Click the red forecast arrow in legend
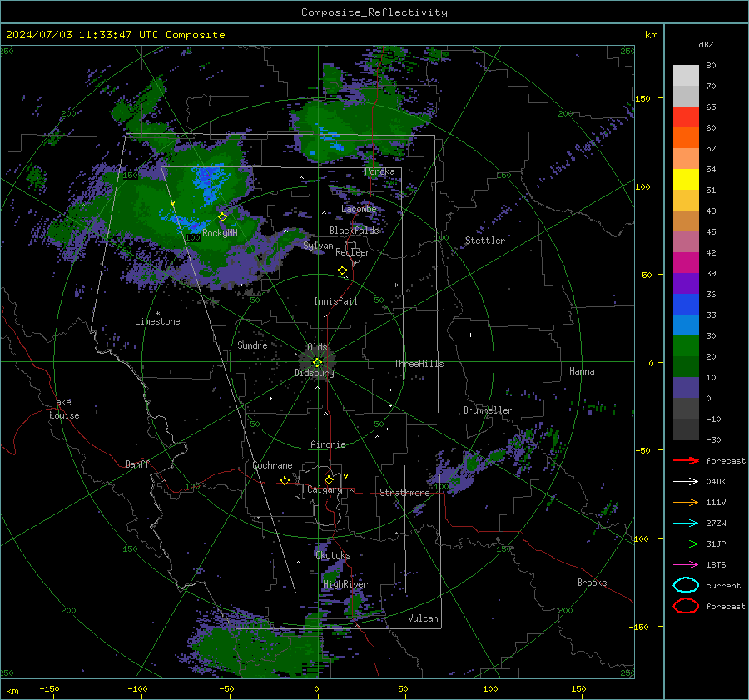Viewport: 749px width, 700px height. pyautogui.click(x=686, y=460)
